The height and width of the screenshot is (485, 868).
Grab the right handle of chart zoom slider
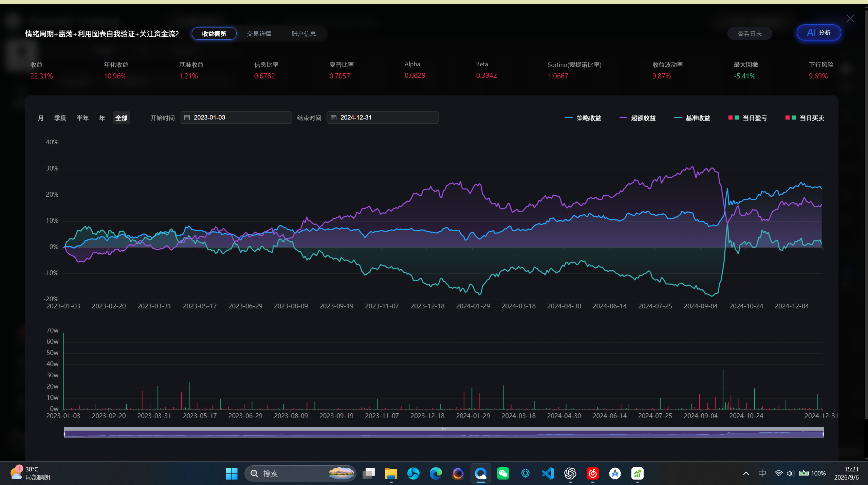[823, 434]
